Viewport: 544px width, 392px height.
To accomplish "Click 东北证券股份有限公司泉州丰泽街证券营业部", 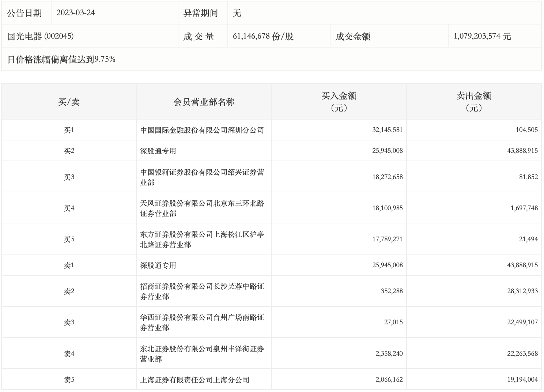I will point(202,354).
